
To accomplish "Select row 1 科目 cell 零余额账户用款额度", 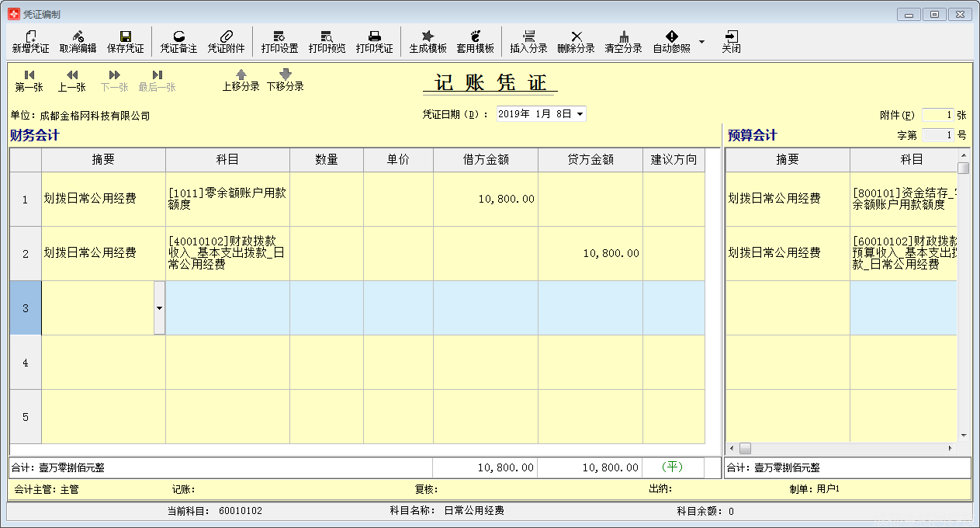I will (x=227, y=199).
